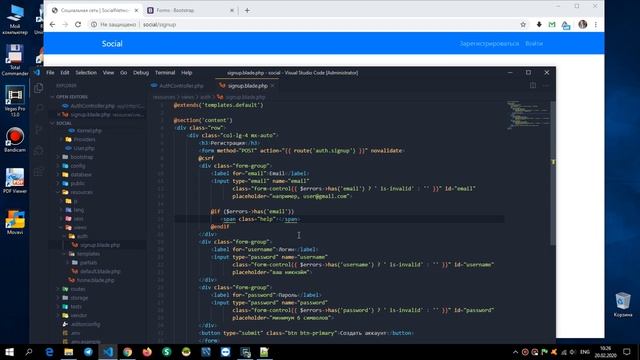
Task: Open the View menu in VS Code
Action: (x=108, y=73)
